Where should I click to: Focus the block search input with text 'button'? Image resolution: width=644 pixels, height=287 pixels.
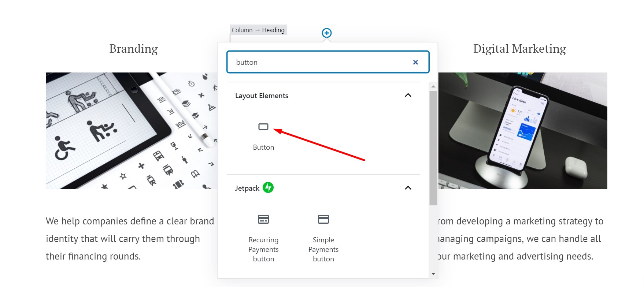(328, 62)
